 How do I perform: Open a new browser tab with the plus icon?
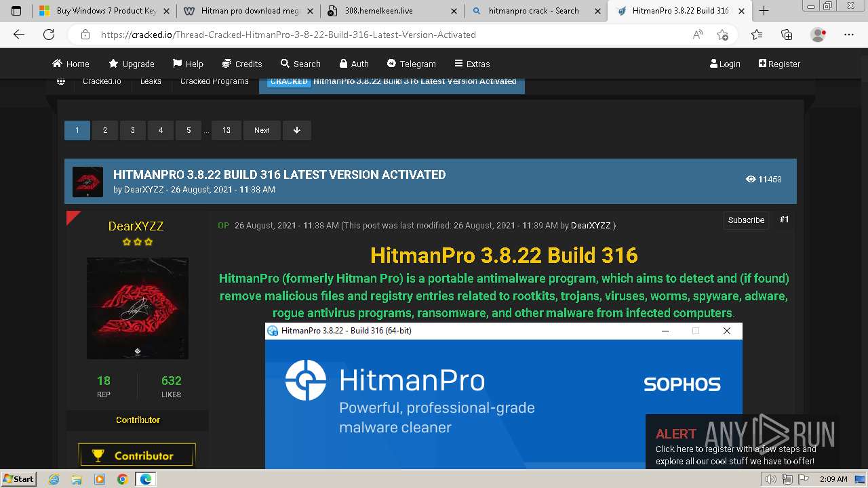coord(764,11)
